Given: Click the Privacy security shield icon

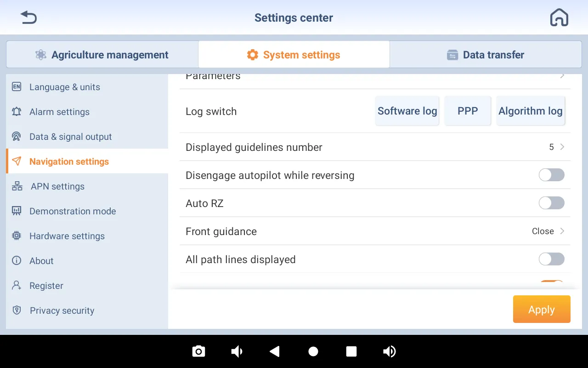Looking at the screenshot, I should 17,310.
